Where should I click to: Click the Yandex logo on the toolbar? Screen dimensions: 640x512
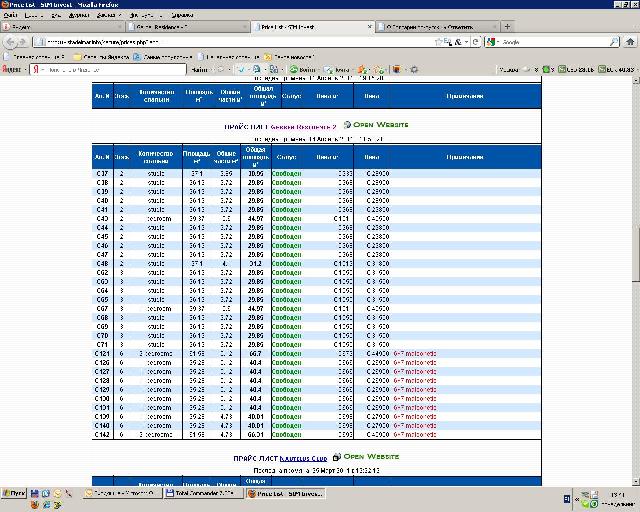11,69
